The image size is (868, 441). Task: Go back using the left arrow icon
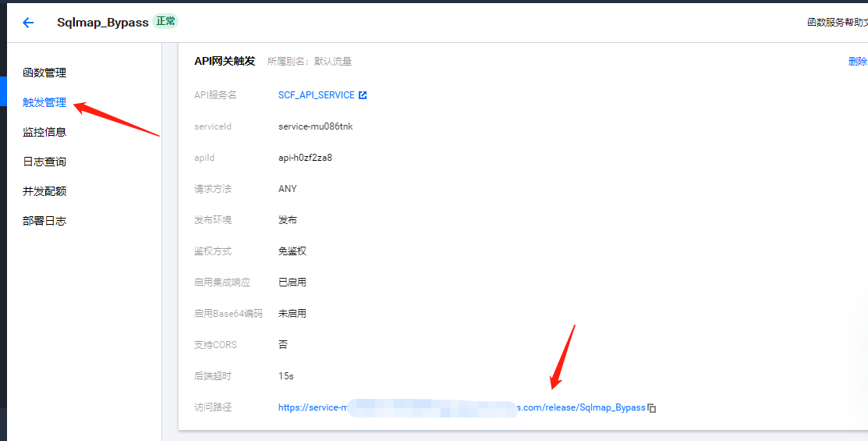[27, 22]
